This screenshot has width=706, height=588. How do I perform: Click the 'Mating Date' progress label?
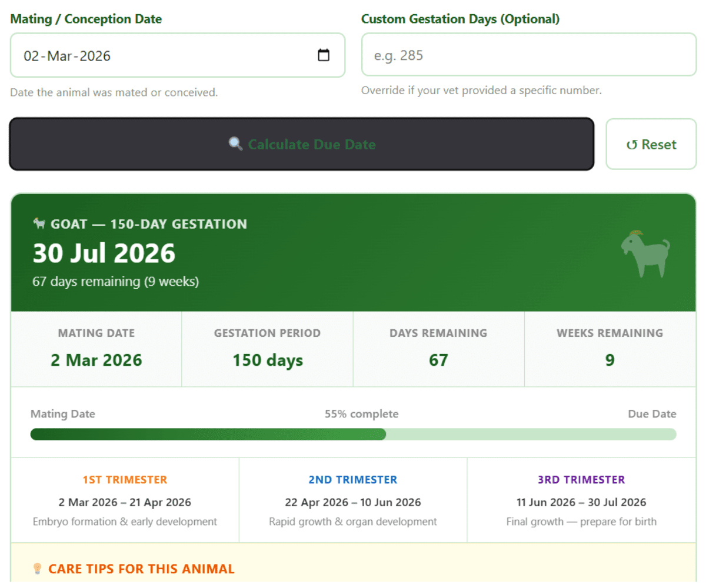pyautogui.click(x=63, y=414)
